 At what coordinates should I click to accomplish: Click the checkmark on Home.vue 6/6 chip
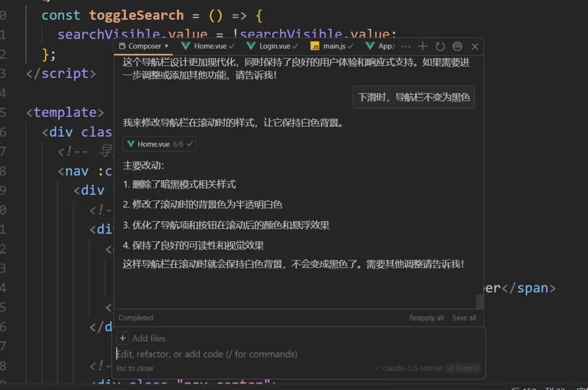pos(190,144)
